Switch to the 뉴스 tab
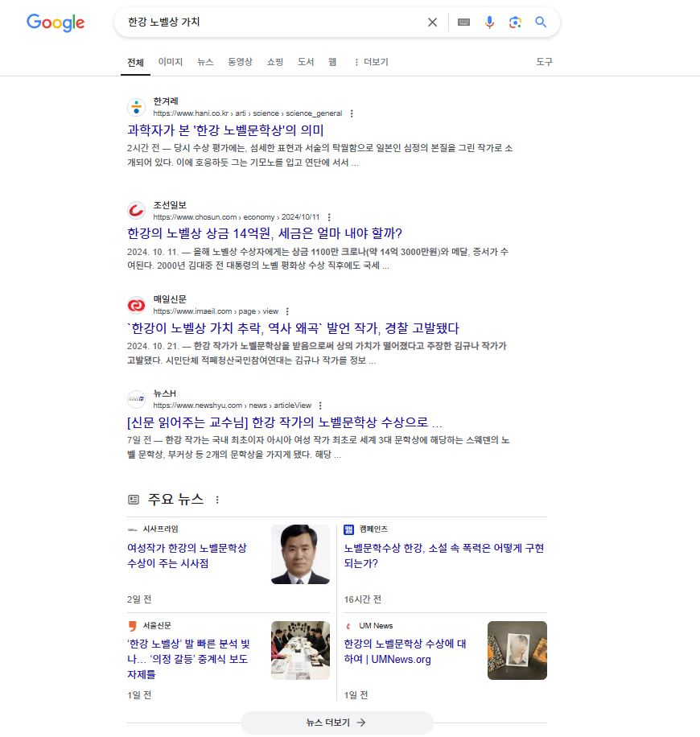Image resolution: width=700 pixels, height=737 pixels. (x=204, y=61)
